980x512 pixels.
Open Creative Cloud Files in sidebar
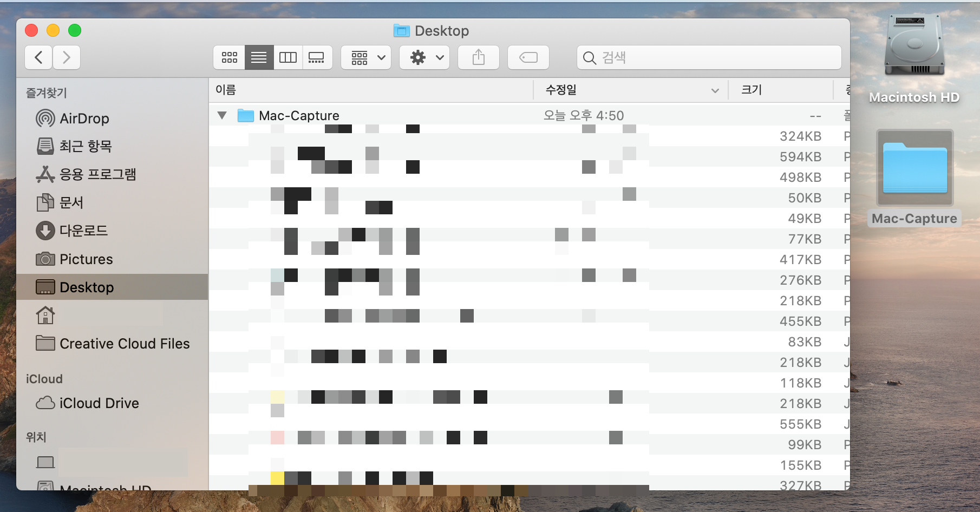[112, 344]
